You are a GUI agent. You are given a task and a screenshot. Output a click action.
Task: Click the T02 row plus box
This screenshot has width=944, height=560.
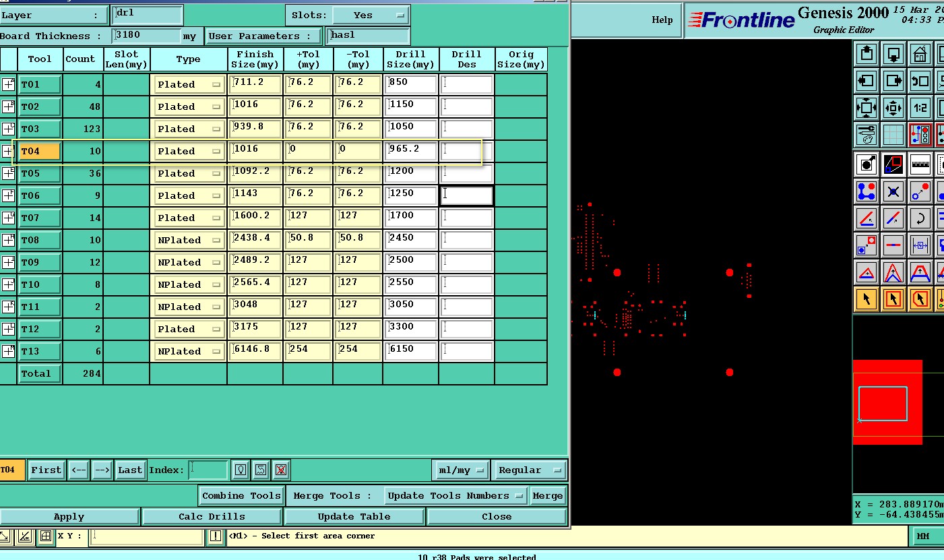point(8,106)
